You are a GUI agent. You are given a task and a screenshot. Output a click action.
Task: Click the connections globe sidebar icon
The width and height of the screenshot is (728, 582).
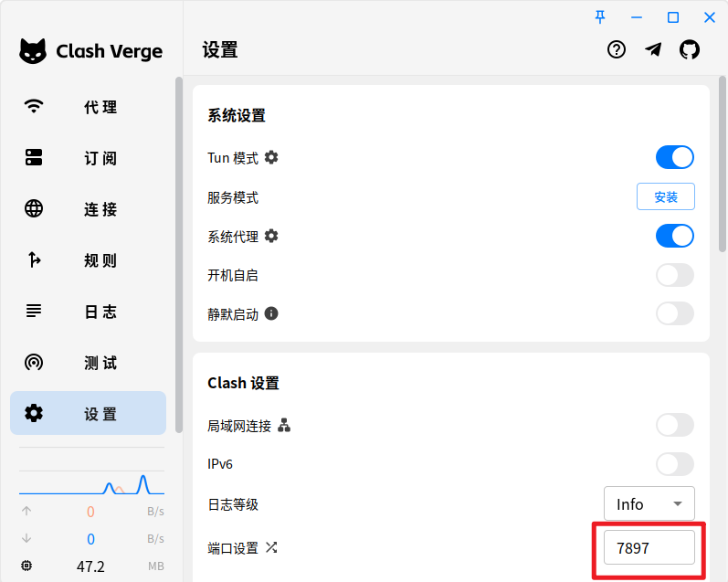click(x=34, y=208)
